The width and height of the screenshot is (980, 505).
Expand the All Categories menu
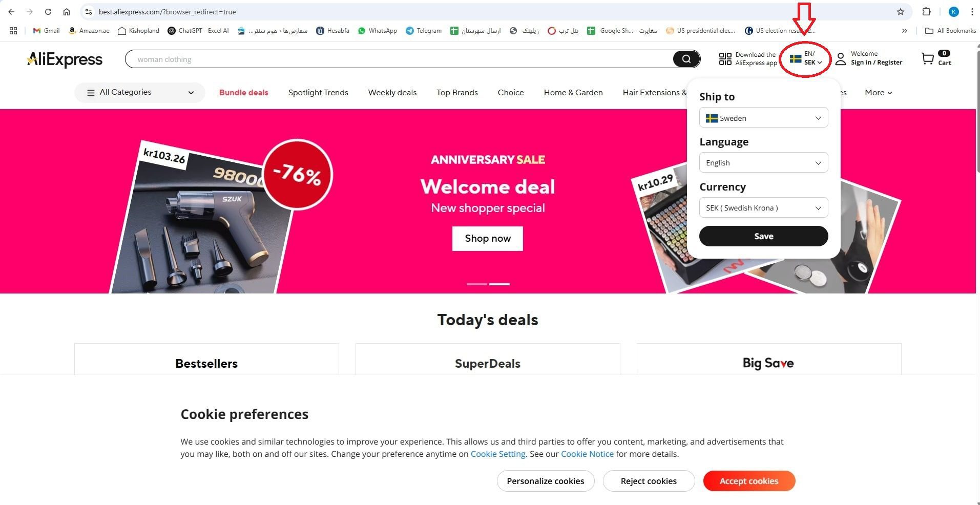pyautogui.click(x=140, y=93)
